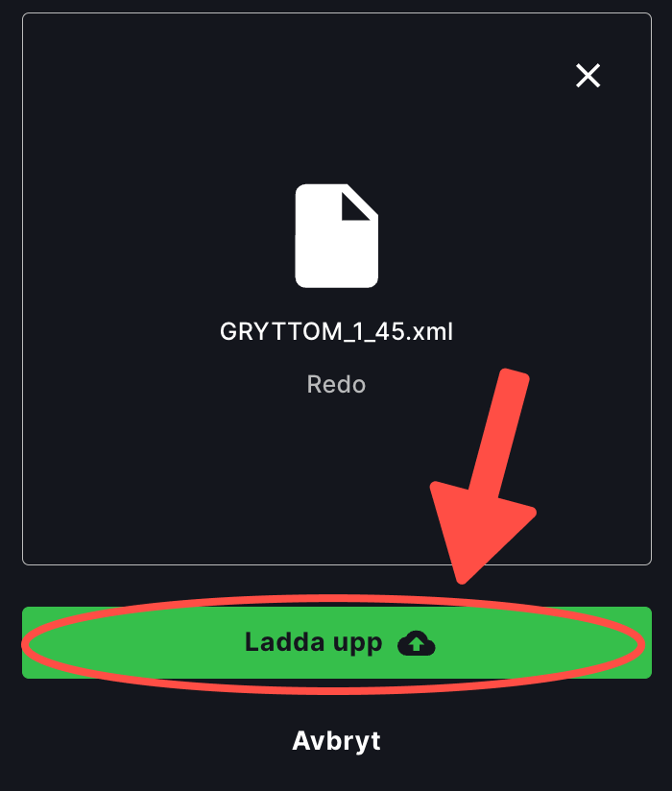Click the arrow inside the cloud icon
Screen dimensions: 672x791
[417, 643]
